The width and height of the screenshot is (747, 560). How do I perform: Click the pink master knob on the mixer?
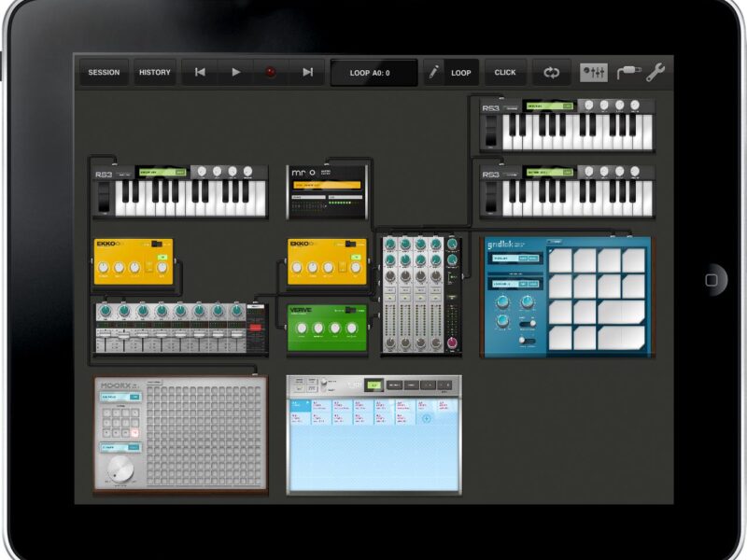pos(454,343)
